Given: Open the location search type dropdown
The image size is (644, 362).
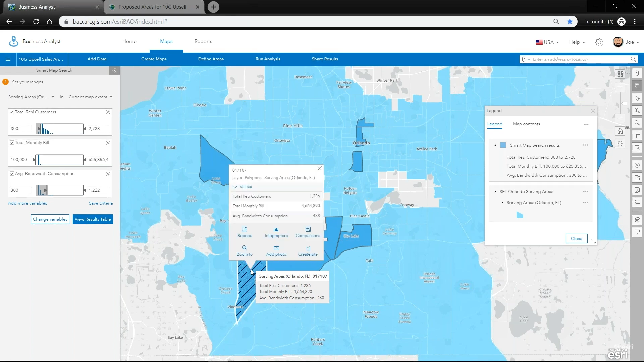Looking at the screenshot, I should [x=526, y=59].
